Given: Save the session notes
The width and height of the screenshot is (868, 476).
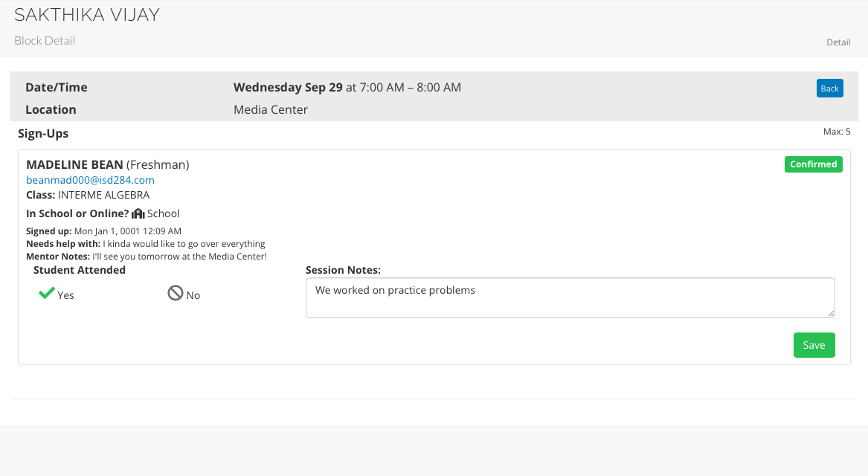Looking at the screenshot, I should [x=814, y=345].
